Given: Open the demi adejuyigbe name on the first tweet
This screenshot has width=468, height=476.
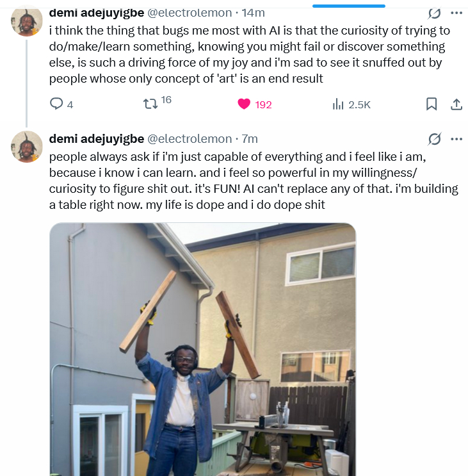Looking at the screenshot, I should (x=96, y=13).
